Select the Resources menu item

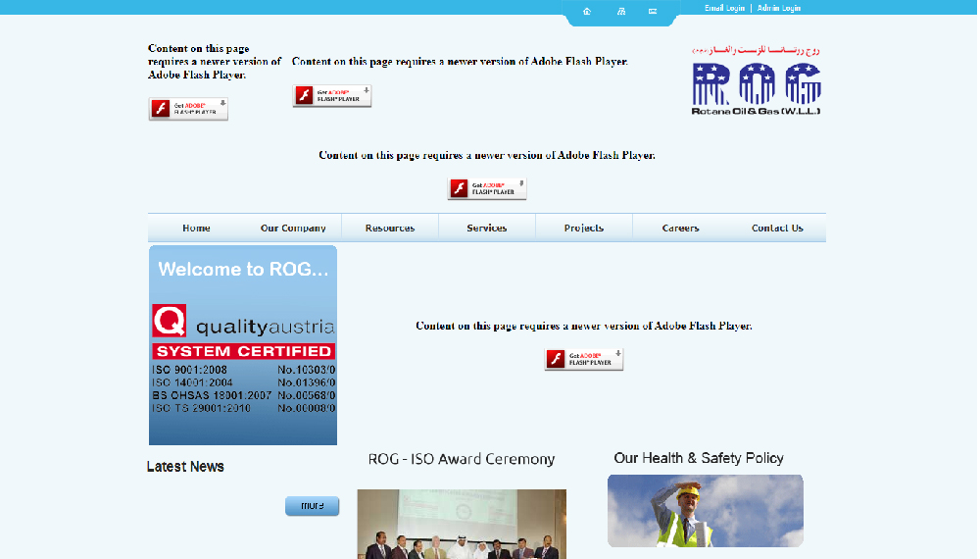click(x=390, y=229)
